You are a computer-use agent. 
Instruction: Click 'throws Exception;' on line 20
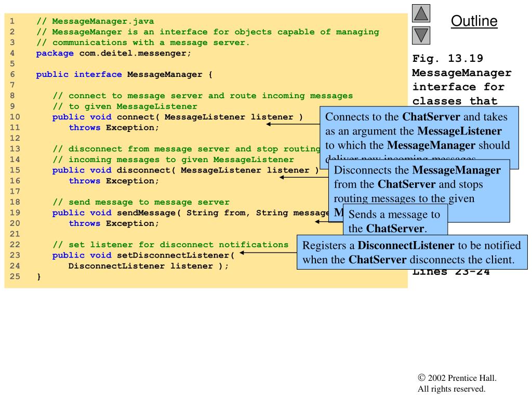(114, 223)
